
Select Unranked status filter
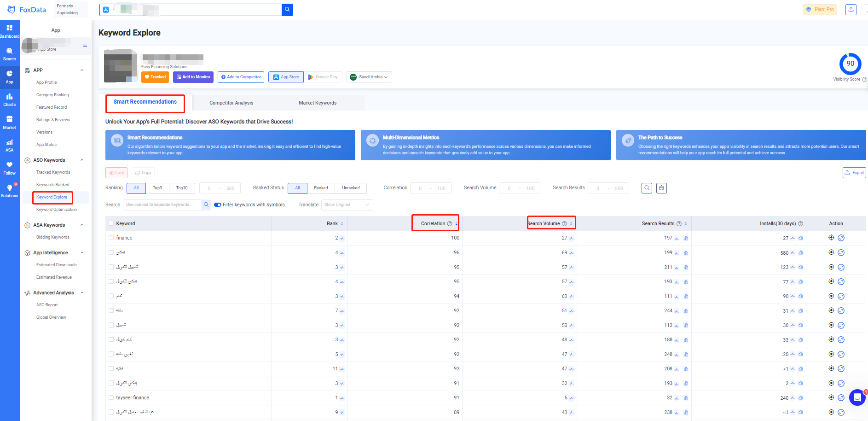coord(351,188)
